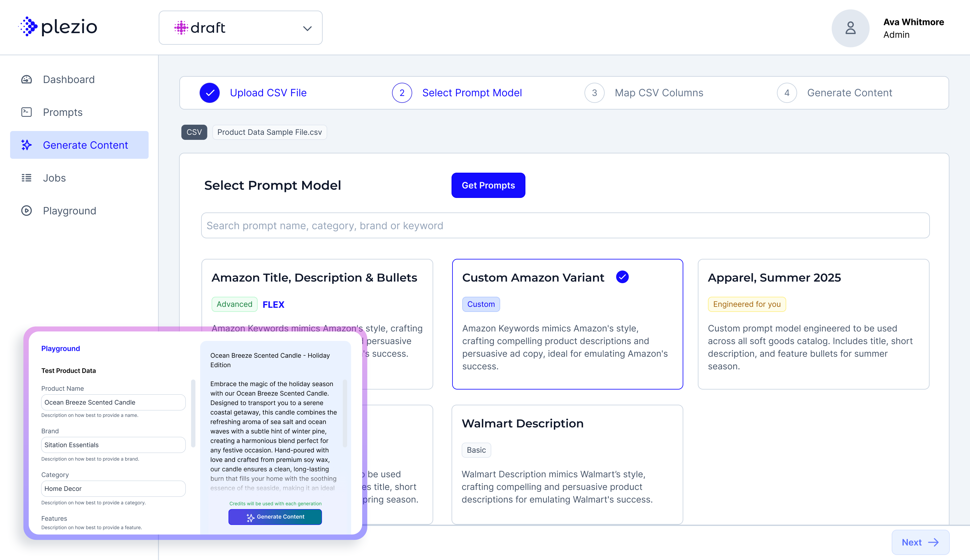Deselect the Custom Amazon Variant checkmark
The height and width of the screenshot is (560, 970).
click(622, 277)
